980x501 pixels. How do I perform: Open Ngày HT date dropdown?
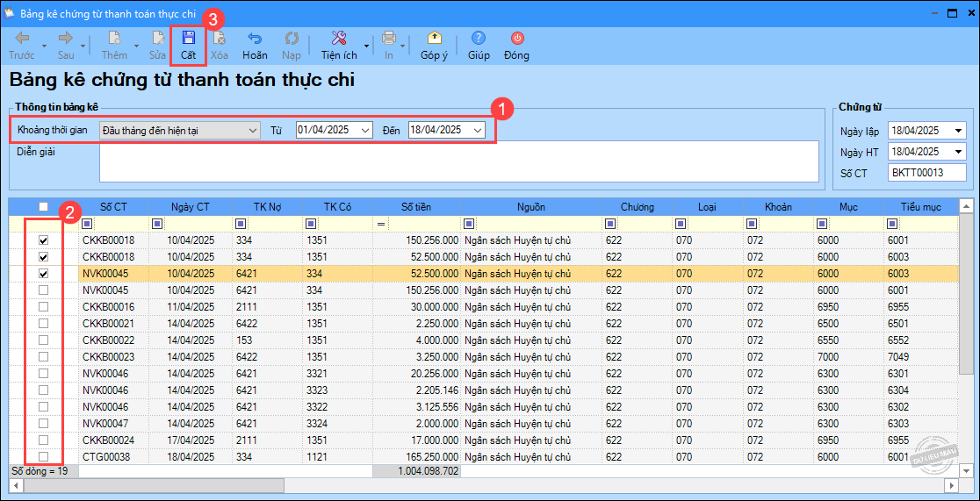coord(959,152)
